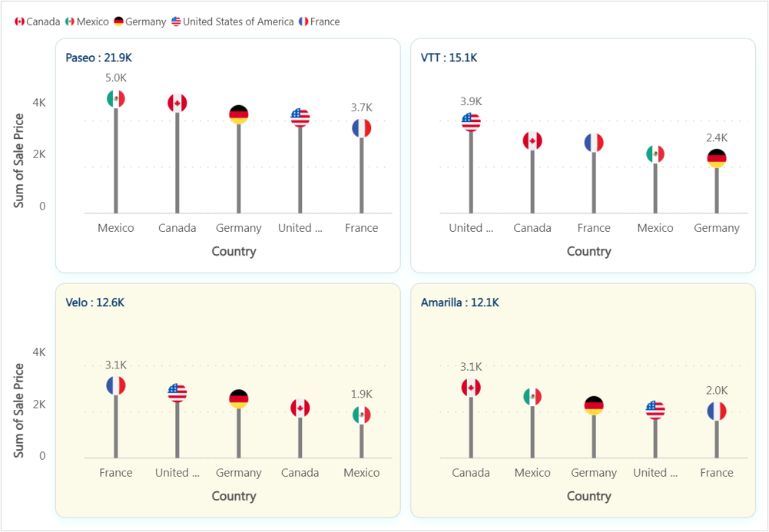Click United States flag marker in VTT chart
The width and height of the screenshot is (769, 532).
(471, 122)
